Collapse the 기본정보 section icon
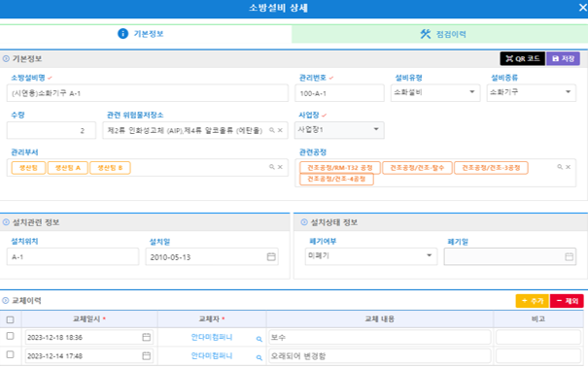Screen dimensions: 588x367 6,59
